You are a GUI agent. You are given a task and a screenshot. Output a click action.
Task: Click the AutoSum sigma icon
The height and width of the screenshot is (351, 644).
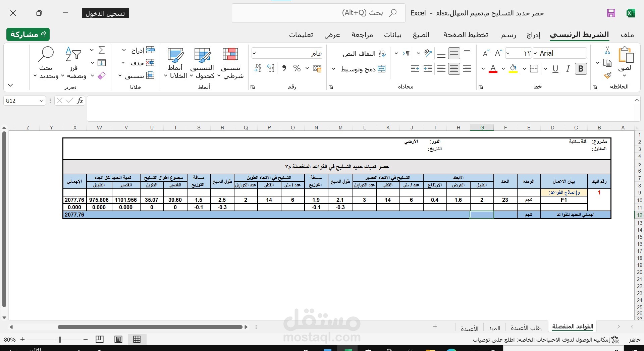102,50
